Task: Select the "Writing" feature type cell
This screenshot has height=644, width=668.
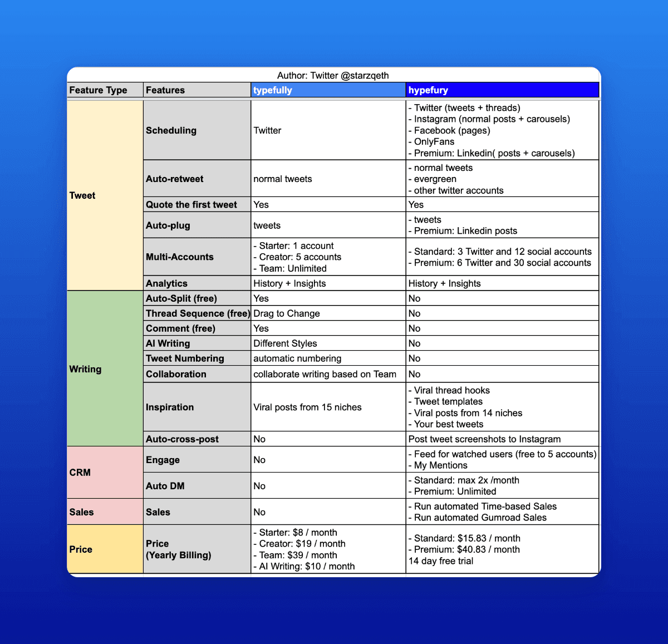Action: pos(105,369)
